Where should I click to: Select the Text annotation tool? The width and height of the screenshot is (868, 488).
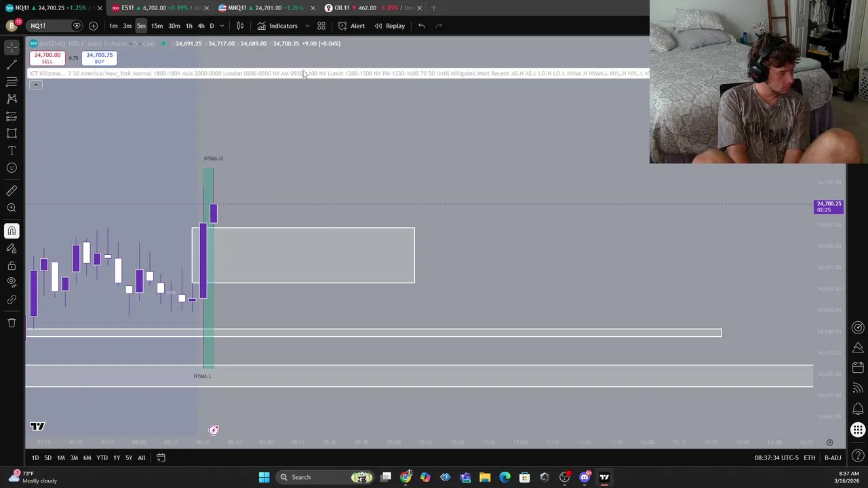pos(12,150)
